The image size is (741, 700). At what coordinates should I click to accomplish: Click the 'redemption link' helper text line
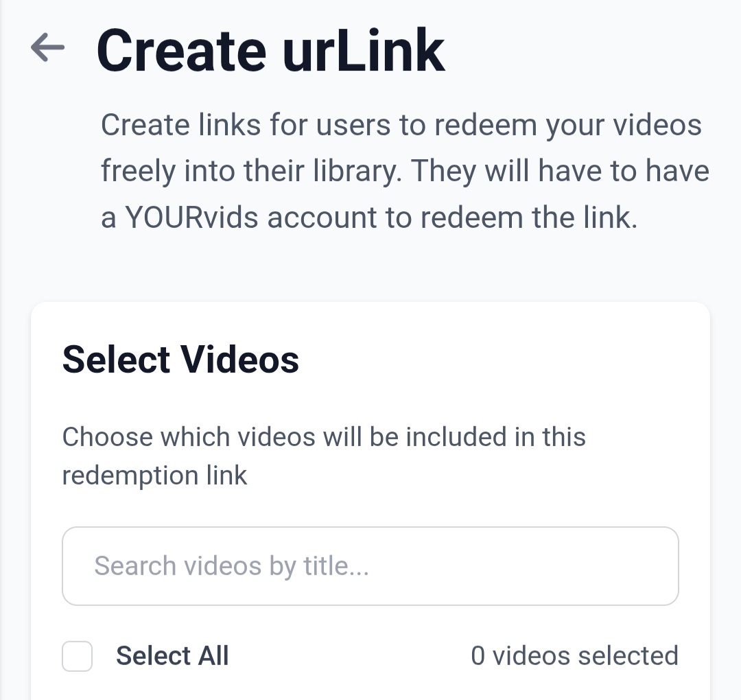[x=155, y=476]
